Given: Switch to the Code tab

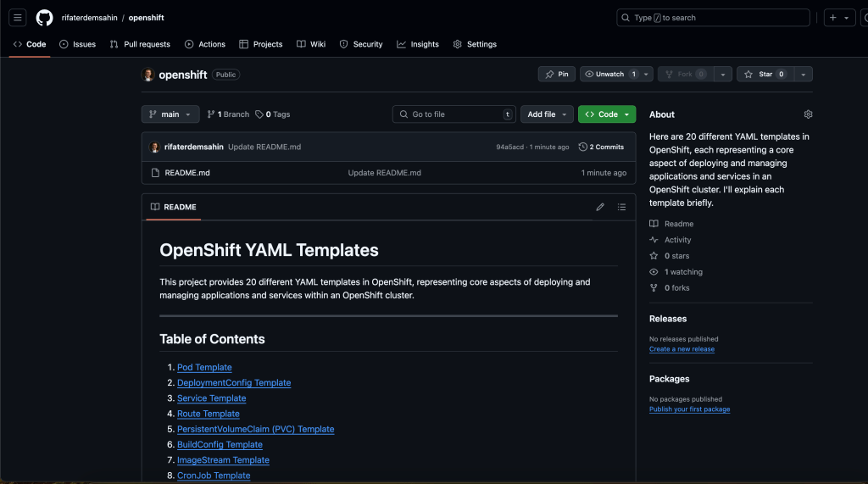Looking at the screenshot, I should (30, 44).
